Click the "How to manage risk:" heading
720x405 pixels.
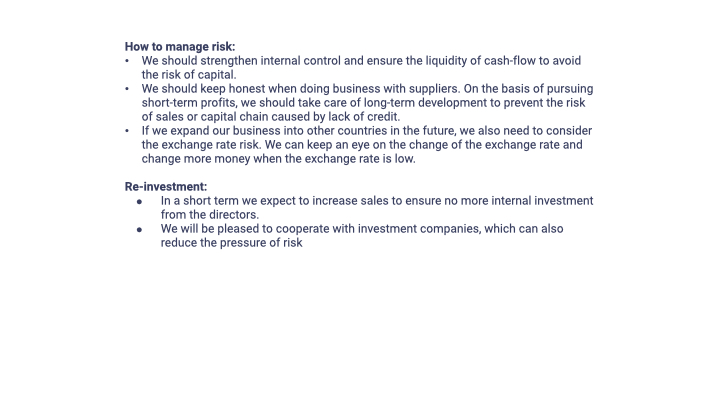click(x=180, y=47)
